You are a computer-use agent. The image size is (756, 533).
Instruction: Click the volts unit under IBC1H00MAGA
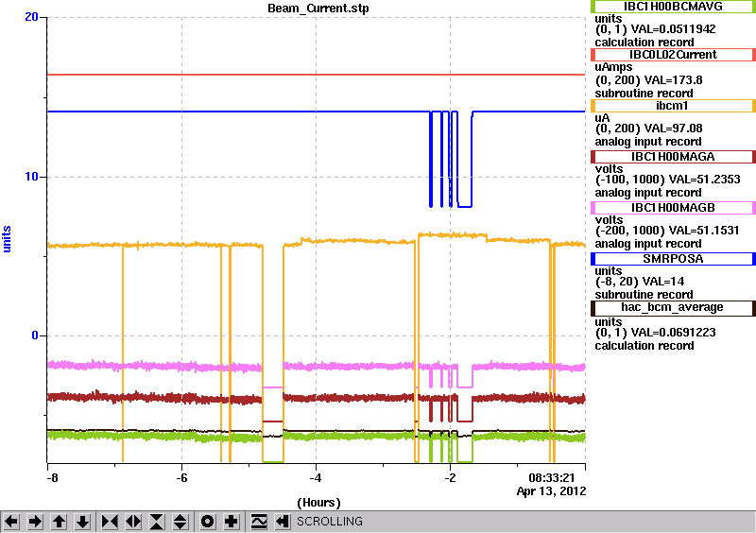click(609, 169)
